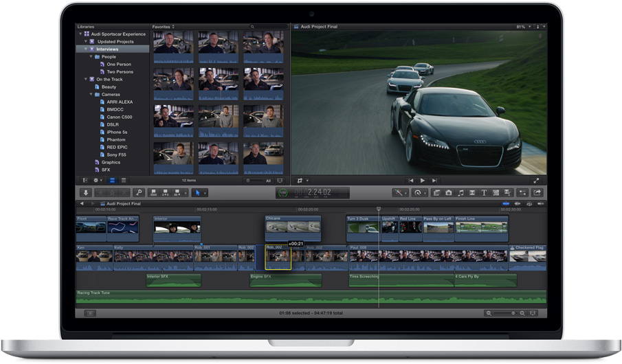Viewport: 622px width, 364px height.
Task: Collapse Audi Sportscar Experience library
Action: point(80,34)
